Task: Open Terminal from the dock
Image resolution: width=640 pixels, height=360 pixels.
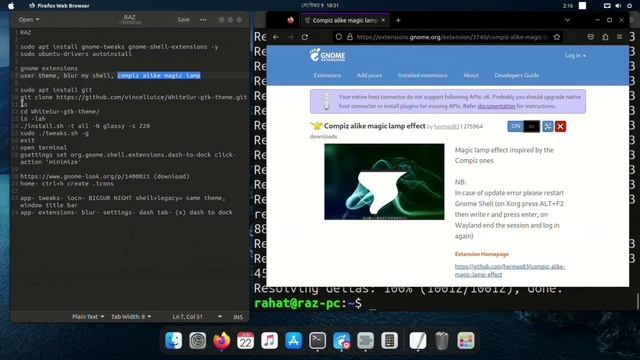Action: pyautogui.click(x=317, y=340)
